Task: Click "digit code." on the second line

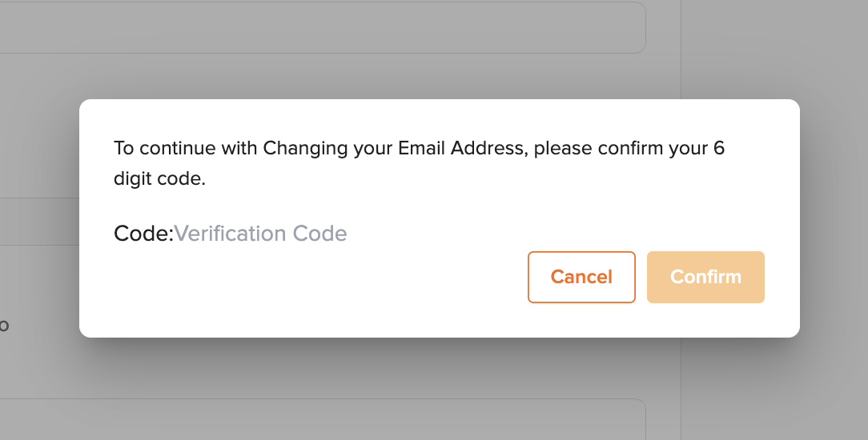Action: [159, 179]
